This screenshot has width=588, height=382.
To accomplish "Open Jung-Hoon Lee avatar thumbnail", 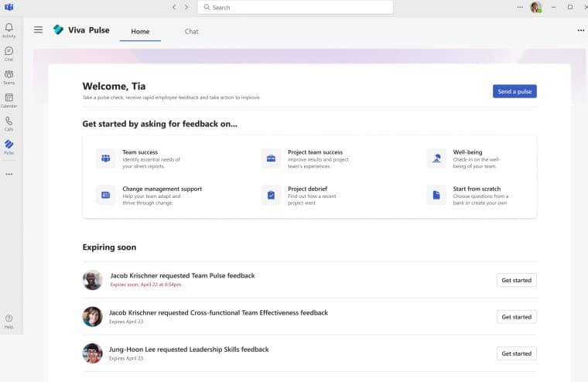I will pos(92,353).
